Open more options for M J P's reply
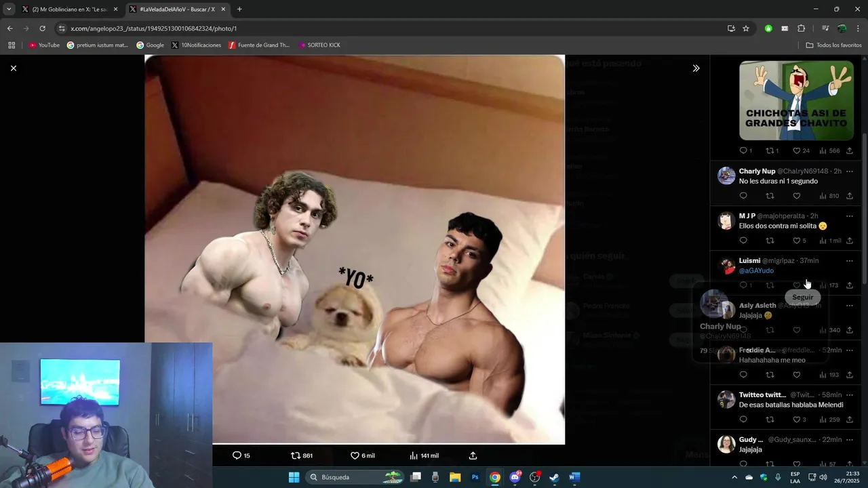This screenshot has height=488, width=868. 849,216
